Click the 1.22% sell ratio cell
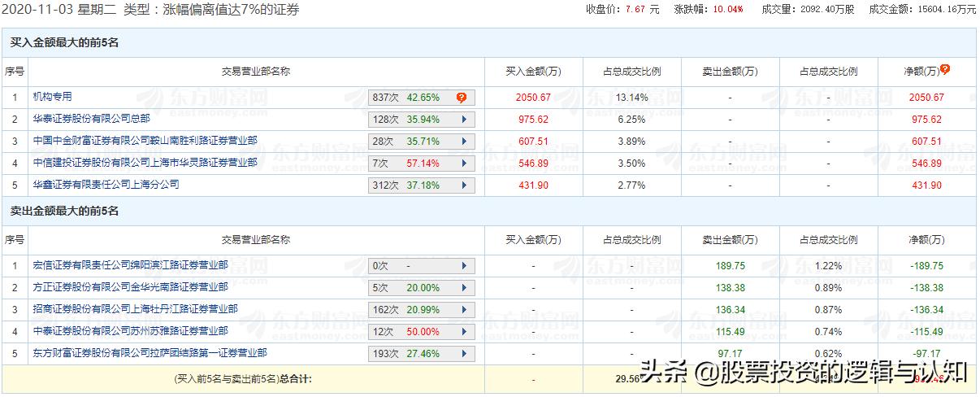The height and width of the screenshot is (397, 980). point(828,266)
